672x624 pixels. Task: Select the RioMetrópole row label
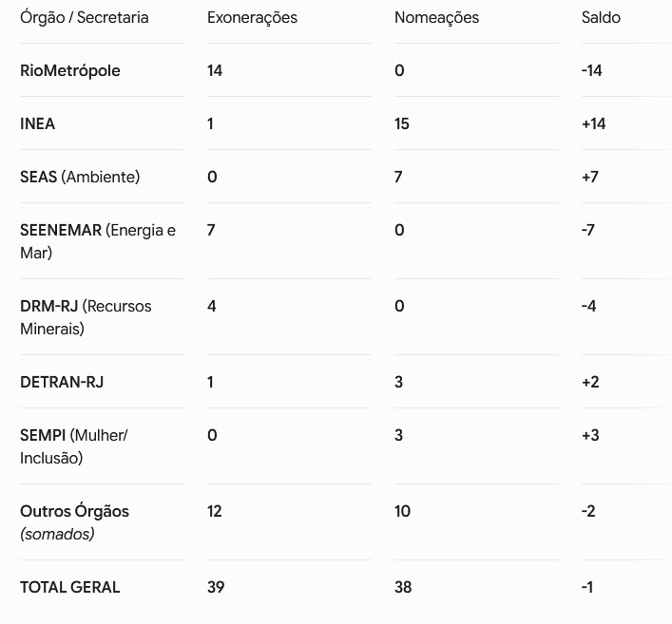(70, 70)
